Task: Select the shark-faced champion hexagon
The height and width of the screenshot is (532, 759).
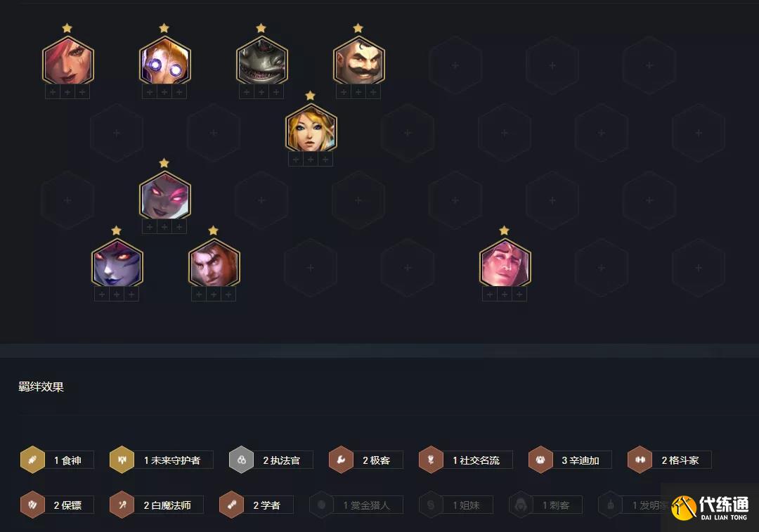Action: tap(262, 61)
